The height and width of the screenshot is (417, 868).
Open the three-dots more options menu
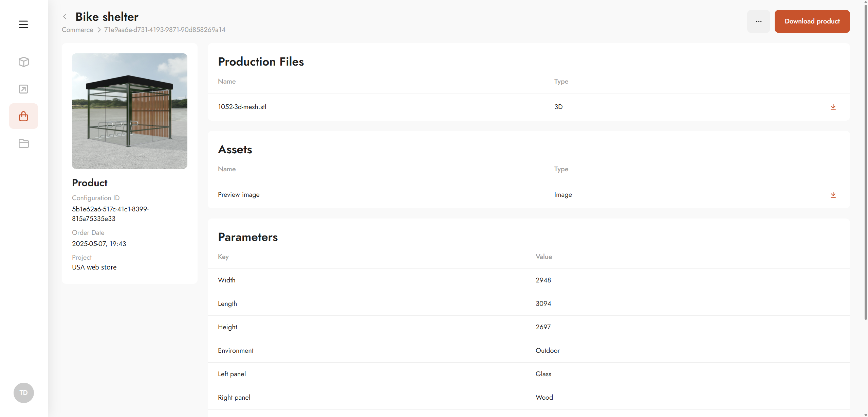pyautogui.click(x=758, y=21)
